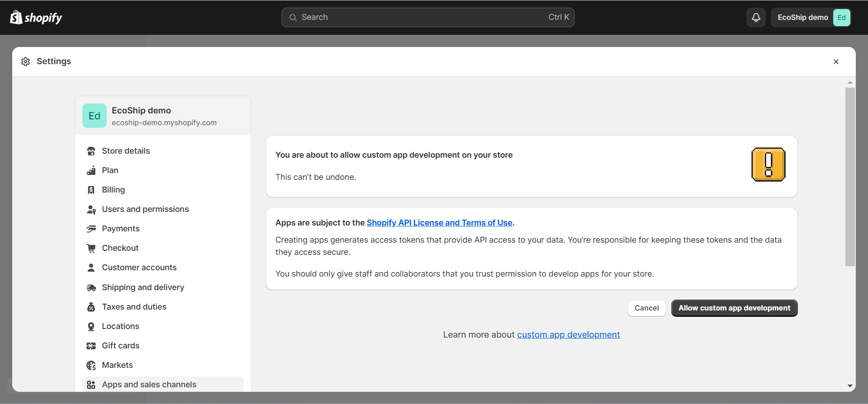The height and width of the screenshot is (404, 868).
Task: Click the Store details storefront icon
Action: coord(91,151)
